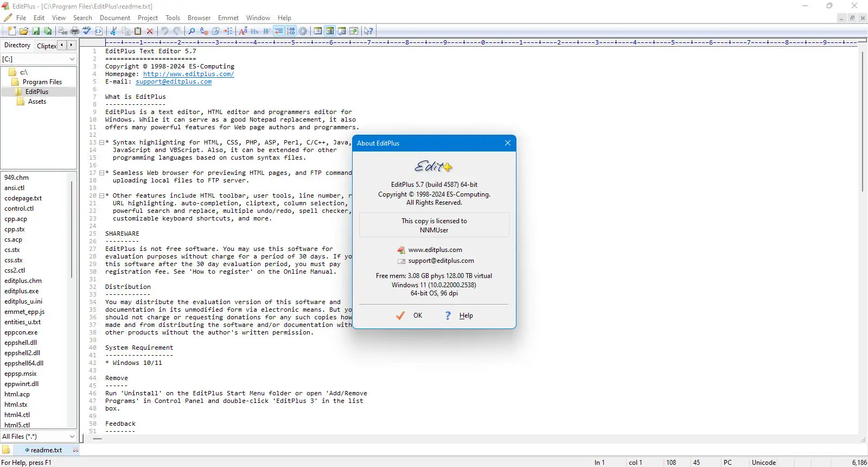Click the New file toolbar icon

pos(12,31)
